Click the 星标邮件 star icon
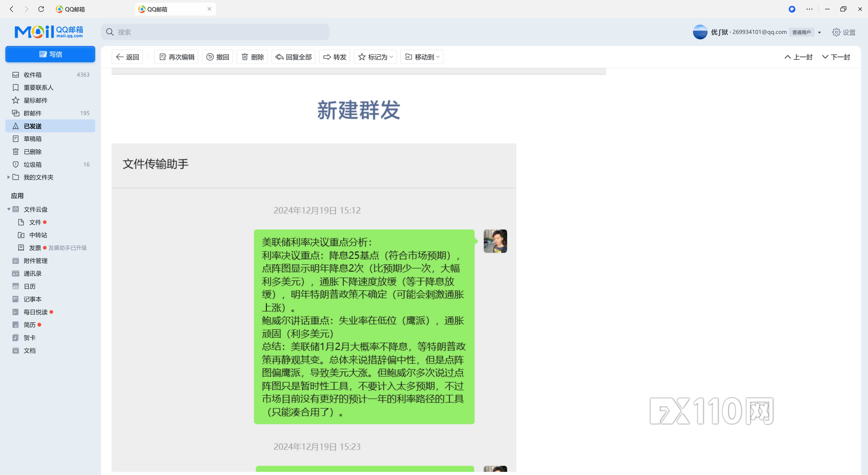The height and width of the screenshot is (475, 868). (16, 100)
